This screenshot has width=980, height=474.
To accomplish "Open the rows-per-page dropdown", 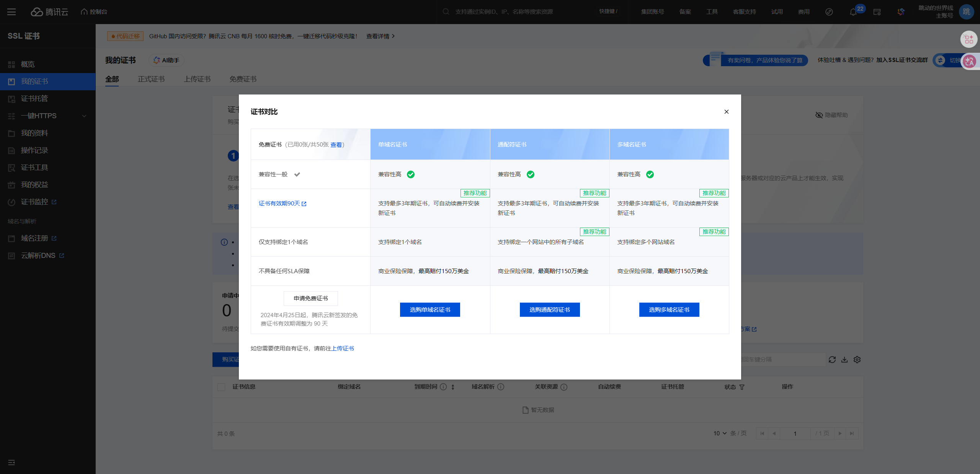I will [720, 433].
